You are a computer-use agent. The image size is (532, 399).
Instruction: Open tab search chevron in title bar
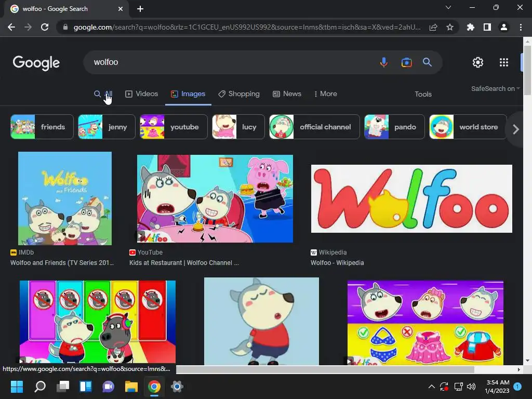[x=448, y=7]
